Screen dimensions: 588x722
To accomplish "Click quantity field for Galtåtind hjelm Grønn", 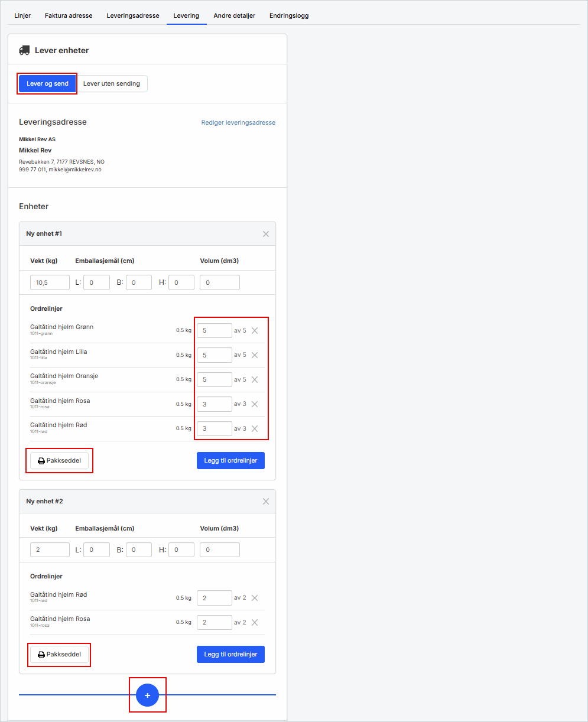I will [214, 331].
